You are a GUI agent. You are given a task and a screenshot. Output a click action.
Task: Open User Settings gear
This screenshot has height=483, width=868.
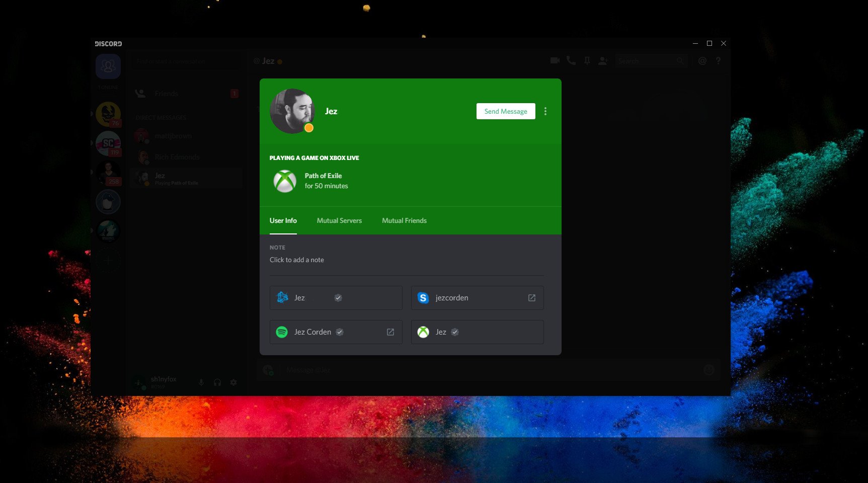pos(233,382)
